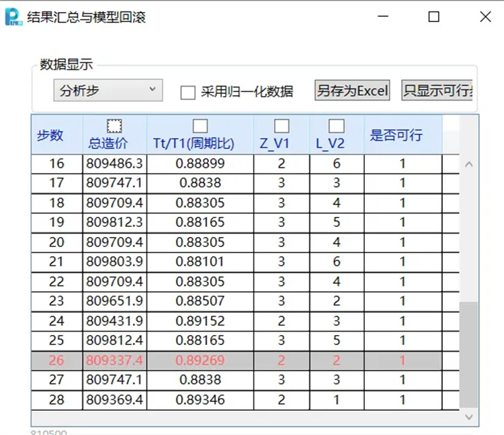This screenshot has width=504, height=435.
Task: Enable the 采用归一化数据 checkbox
Action: click(x=188, y=92)
